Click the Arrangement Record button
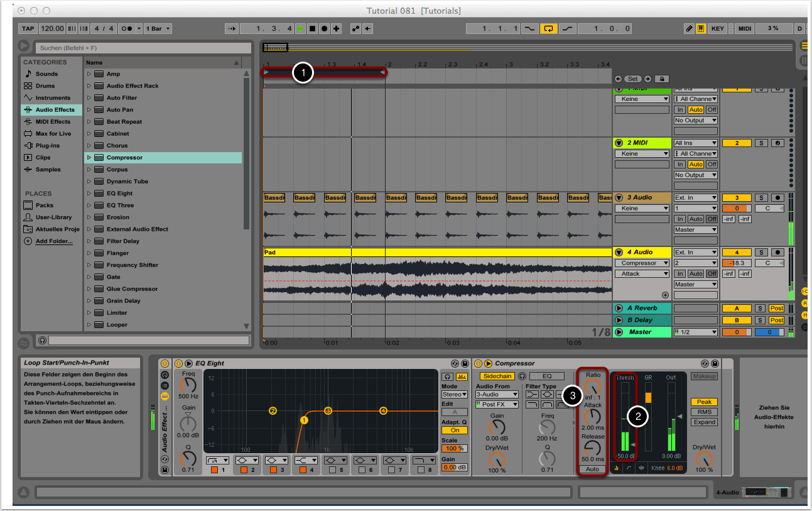Viewport: 812px width, 511px height. pos(324,29)
